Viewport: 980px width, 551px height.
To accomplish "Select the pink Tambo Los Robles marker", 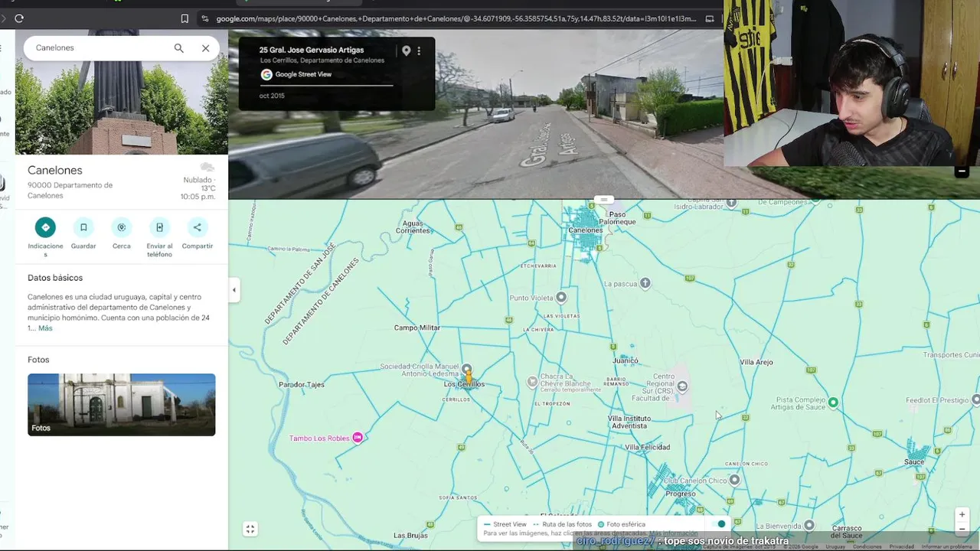I will coord(358,438).
